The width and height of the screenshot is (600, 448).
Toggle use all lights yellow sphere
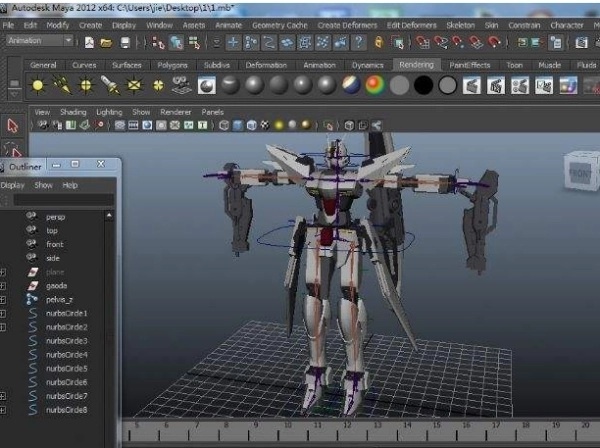tap(279, 125)
